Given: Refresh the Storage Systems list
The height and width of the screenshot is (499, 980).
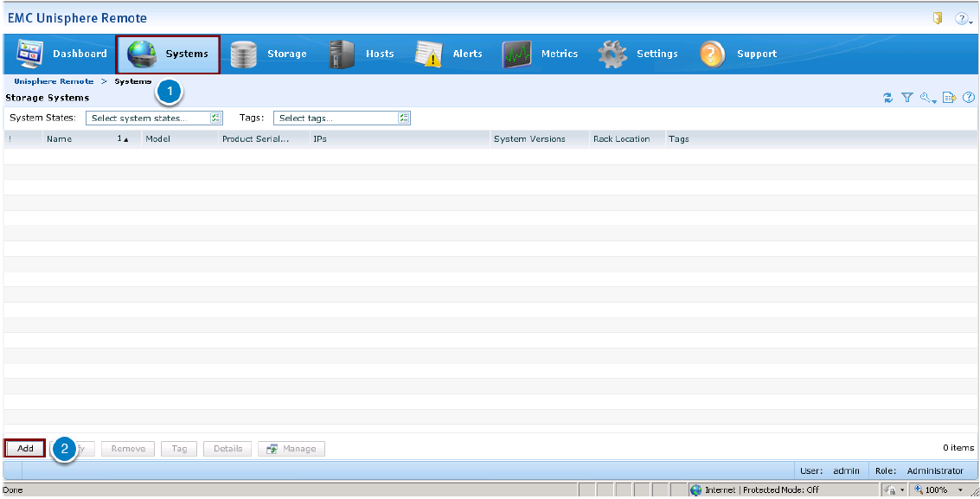Looking at the screenshot, I should tap(887, 98).
